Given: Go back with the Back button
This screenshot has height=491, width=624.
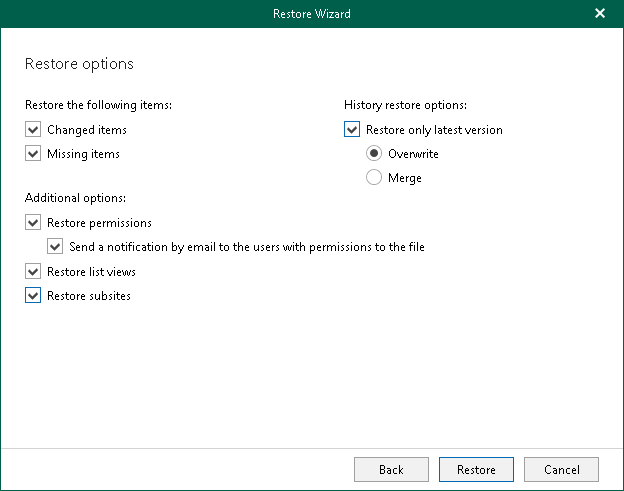Looking at the screenshot, I should click(x=391, y=469).
